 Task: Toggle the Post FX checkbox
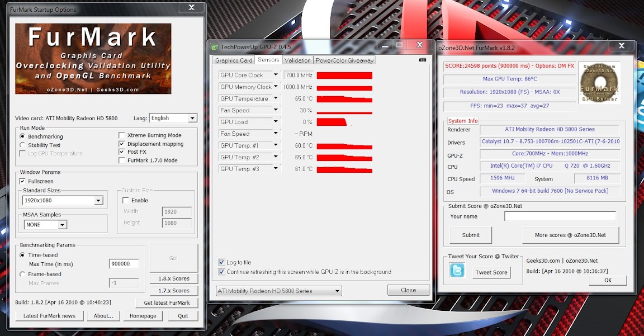pyautogui.click(x=121, y=152)
